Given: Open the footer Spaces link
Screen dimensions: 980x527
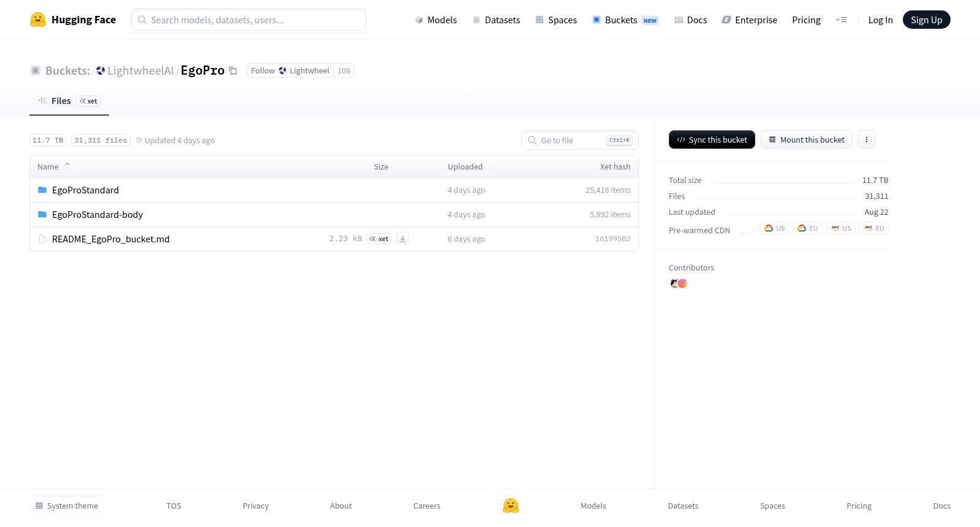Looking at the screenshot, I should tap(772, 506).
